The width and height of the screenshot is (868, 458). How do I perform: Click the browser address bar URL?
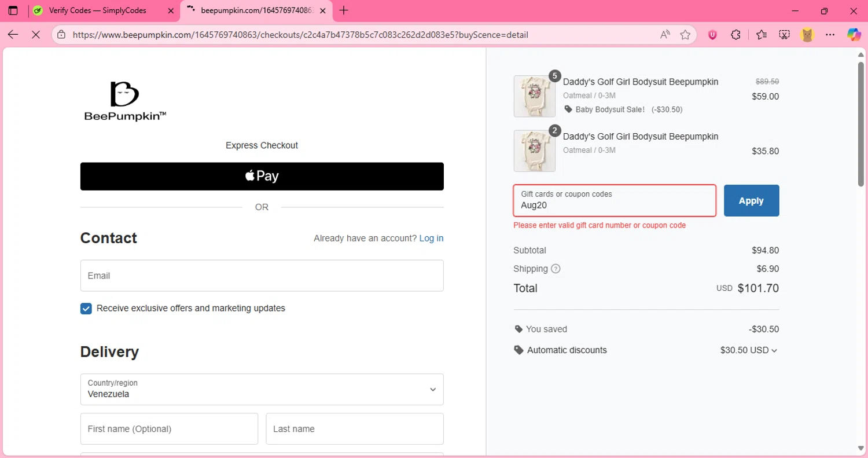[300, 35]
